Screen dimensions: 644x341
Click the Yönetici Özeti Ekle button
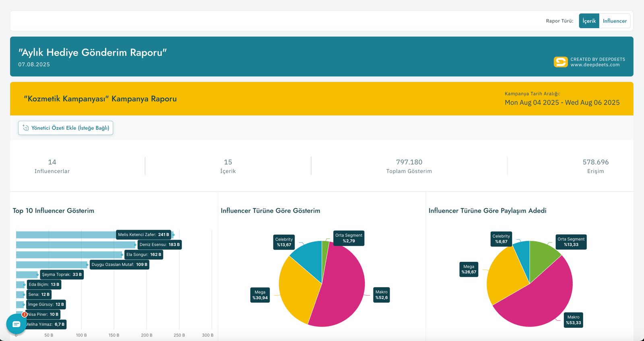point(66,128)
